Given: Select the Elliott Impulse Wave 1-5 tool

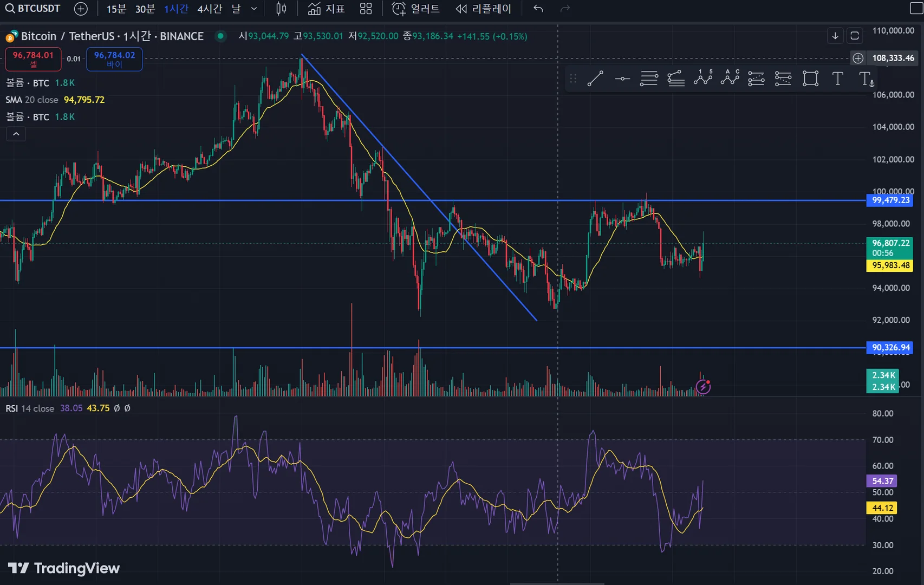Looking at the screenshot, I should (x=703, y=79).
